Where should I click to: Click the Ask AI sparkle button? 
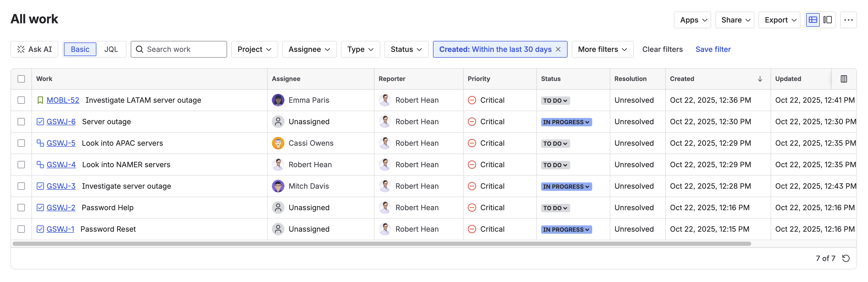point(34,50)
